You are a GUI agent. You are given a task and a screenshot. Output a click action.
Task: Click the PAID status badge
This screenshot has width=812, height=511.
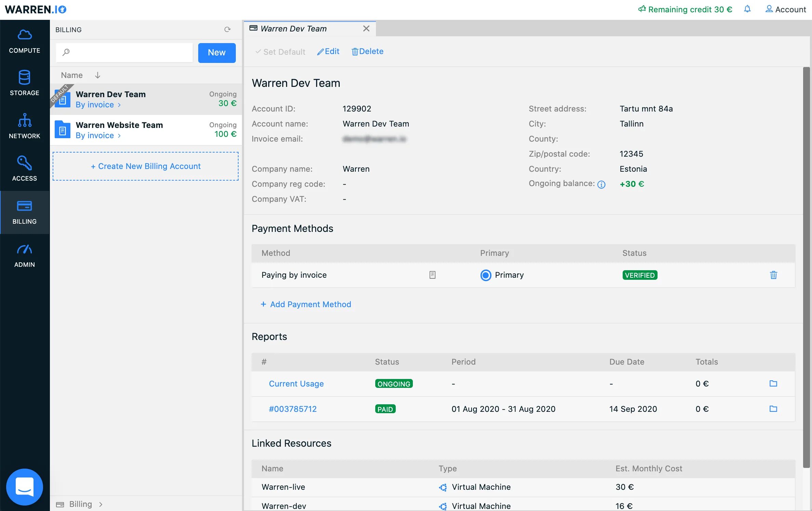tap(385, 409)
